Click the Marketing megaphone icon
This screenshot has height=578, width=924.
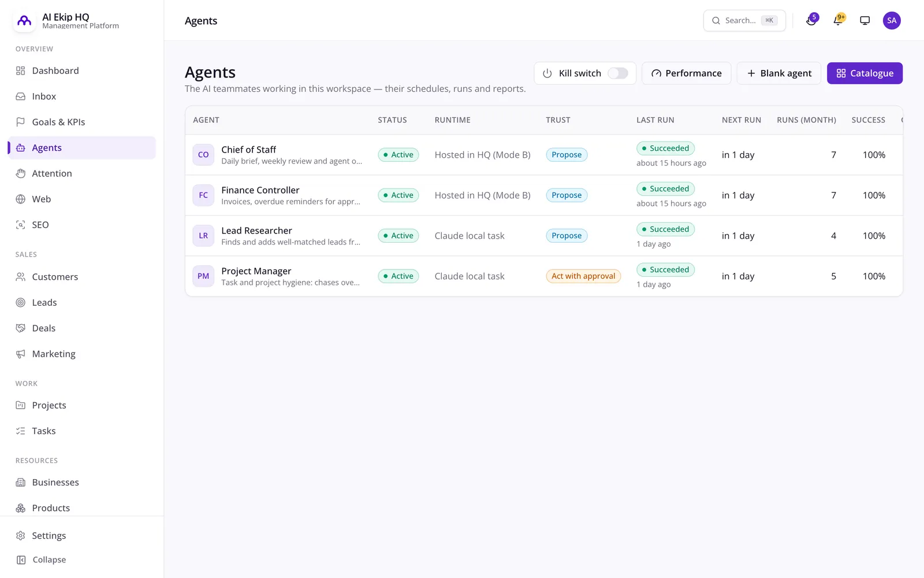click(x=21, y=354)
